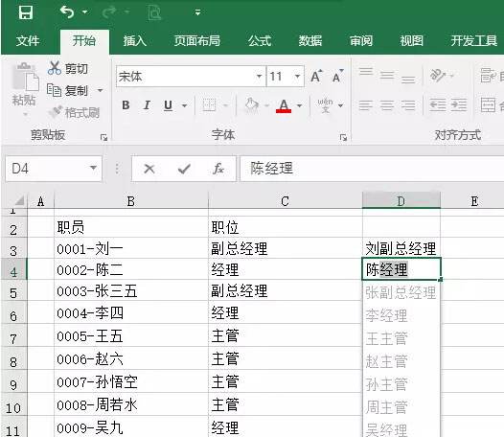Click the Save icon in quick access toolbar

point(26,12)
